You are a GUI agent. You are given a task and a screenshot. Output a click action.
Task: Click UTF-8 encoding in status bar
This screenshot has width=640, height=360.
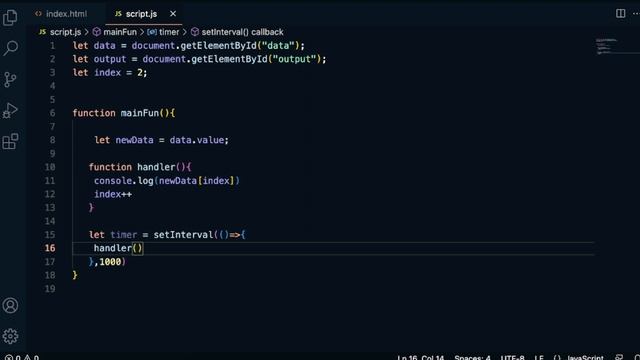pos(512,358)
